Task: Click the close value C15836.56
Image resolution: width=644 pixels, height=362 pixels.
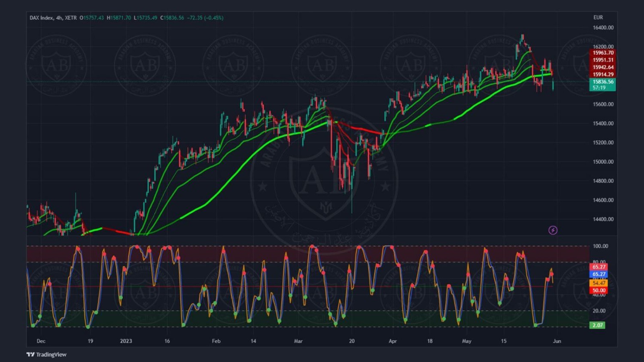Action: 172,18
